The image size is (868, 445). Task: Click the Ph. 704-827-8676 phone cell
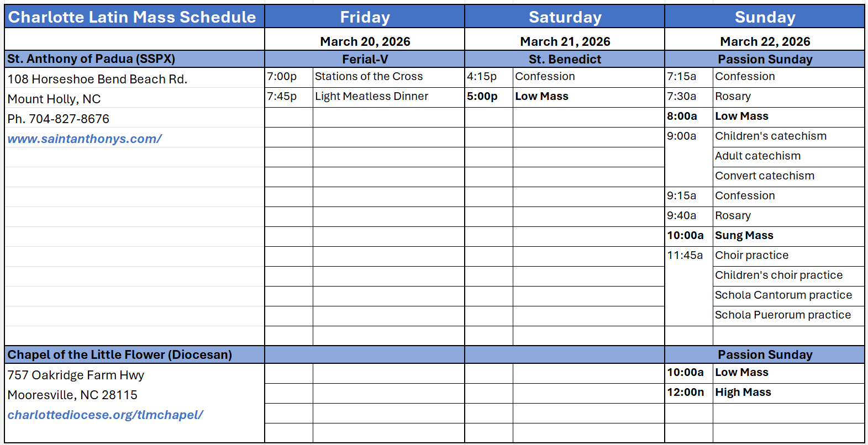point(59,119)
